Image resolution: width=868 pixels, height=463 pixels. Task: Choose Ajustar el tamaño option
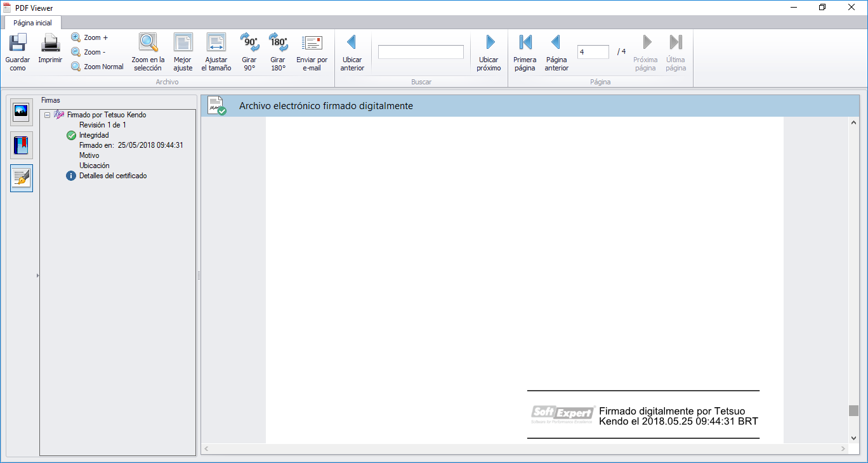(x=216, y=52)
